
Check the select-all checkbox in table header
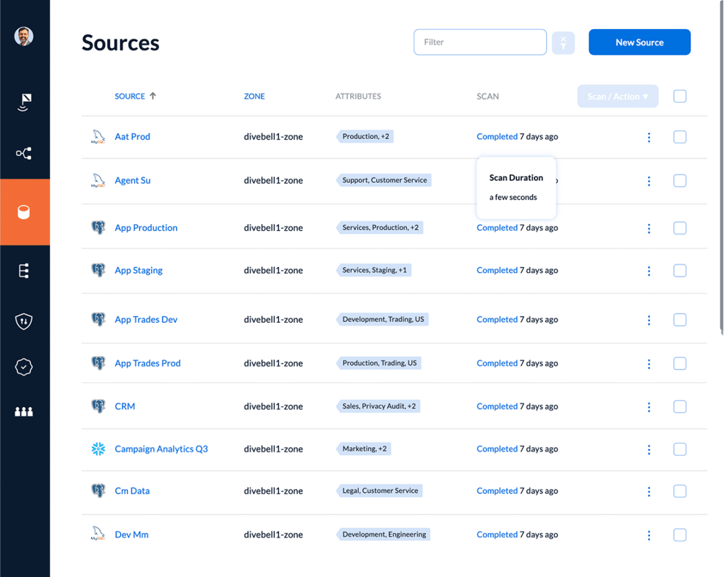(x=679, y=96)
